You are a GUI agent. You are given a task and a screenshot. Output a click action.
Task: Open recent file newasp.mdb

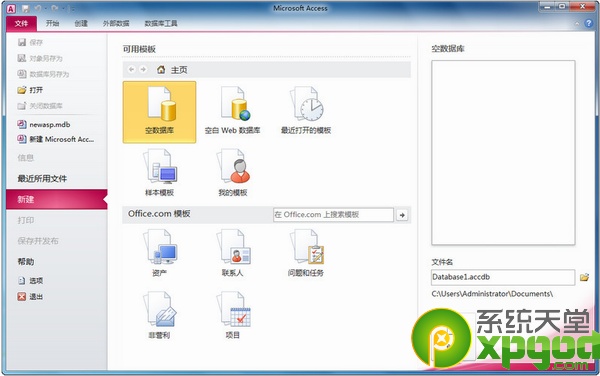[x=44, y=124]
